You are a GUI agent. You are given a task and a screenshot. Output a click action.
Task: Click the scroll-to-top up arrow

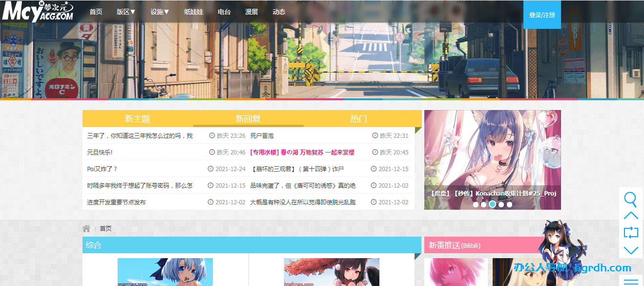(631, 216)
